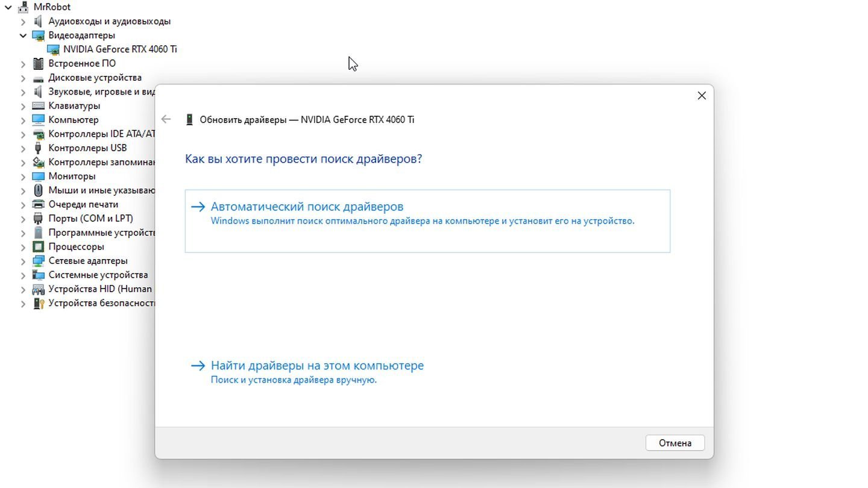This screenshot has width=868, height=488.
Task: Click the NVIDIA GeForce RTX 4060 Ti device icon
Action: [53, 49]
